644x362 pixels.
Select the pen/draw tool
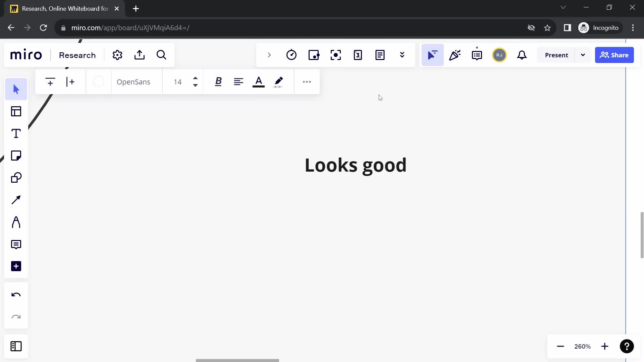[x=16, y=222]
